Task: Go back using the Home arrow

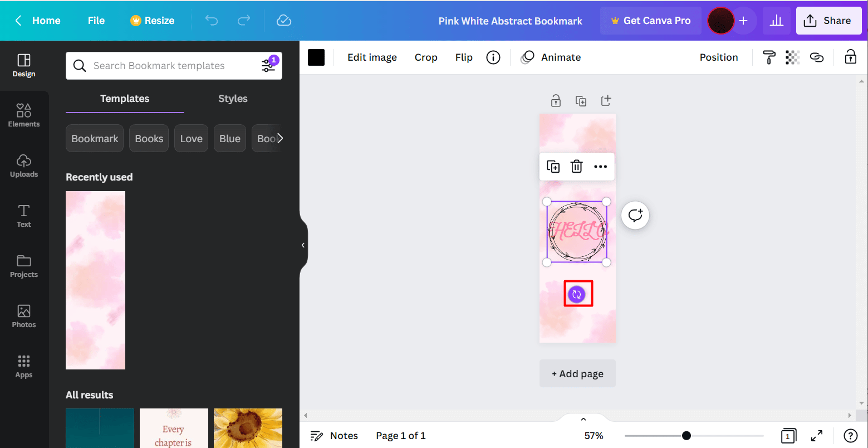Action: point(18,21)
